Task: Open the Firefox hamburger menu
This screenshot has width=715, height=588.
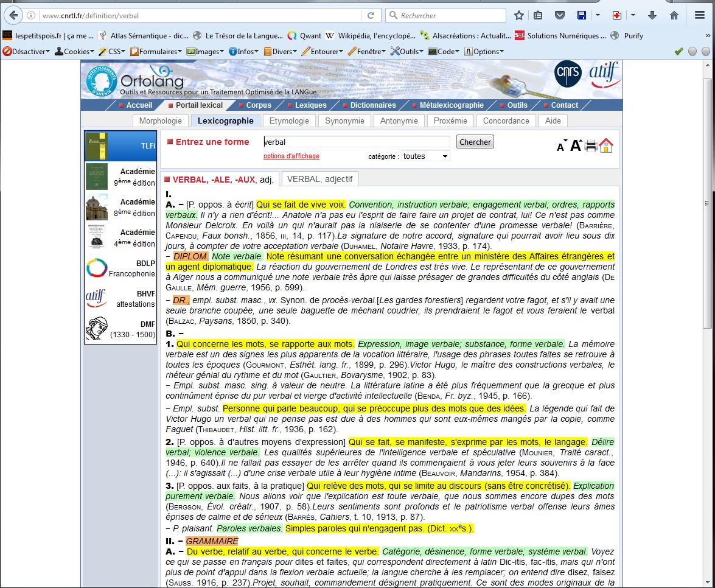Action: click(700, 15)
